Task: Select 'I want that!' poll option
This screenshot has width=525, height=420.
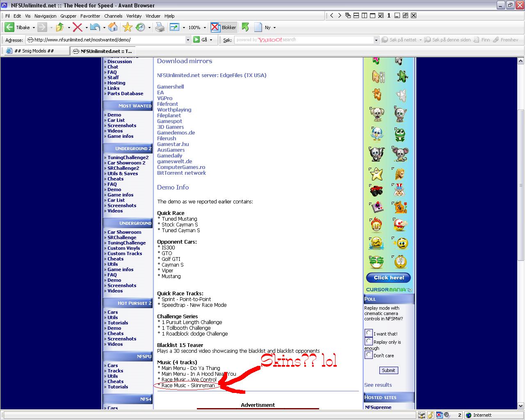Action: point(369,333)
